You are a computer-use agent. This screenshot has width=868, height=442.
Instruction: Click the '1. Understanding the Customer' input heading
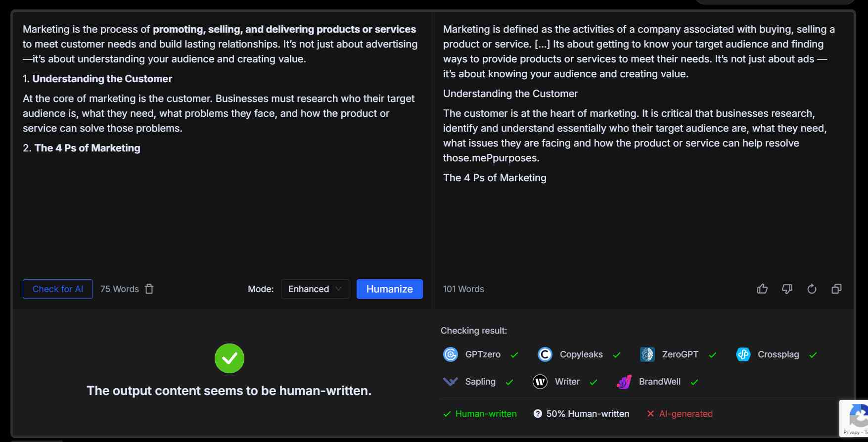[x=97, y=79]
